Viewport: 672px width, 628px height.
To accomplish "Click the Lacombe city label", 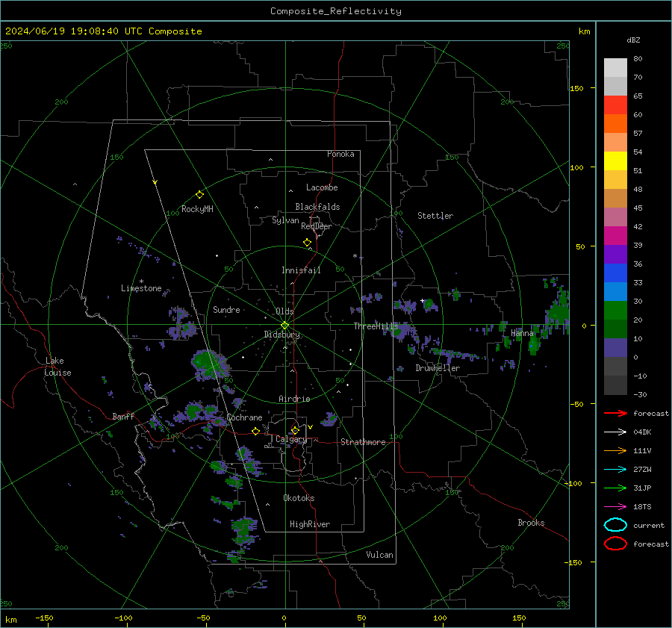I will click(322, 187).
